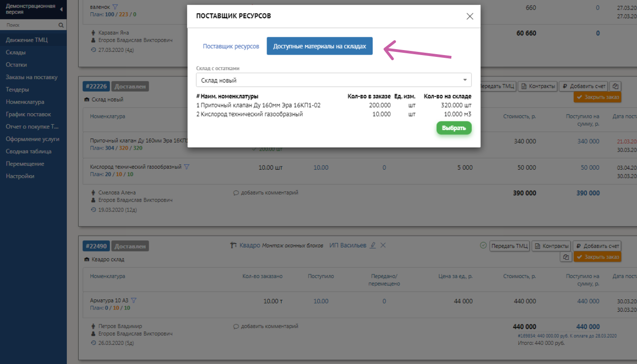Click search magnifier icon in sidebar

(61, 25)
